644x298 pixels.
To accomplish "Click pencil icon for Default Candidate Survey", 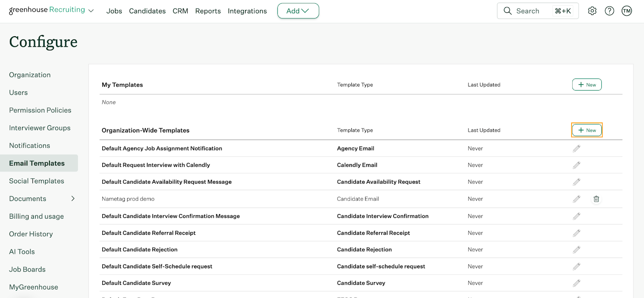I will pyautogui.click(x=576, y=283).
